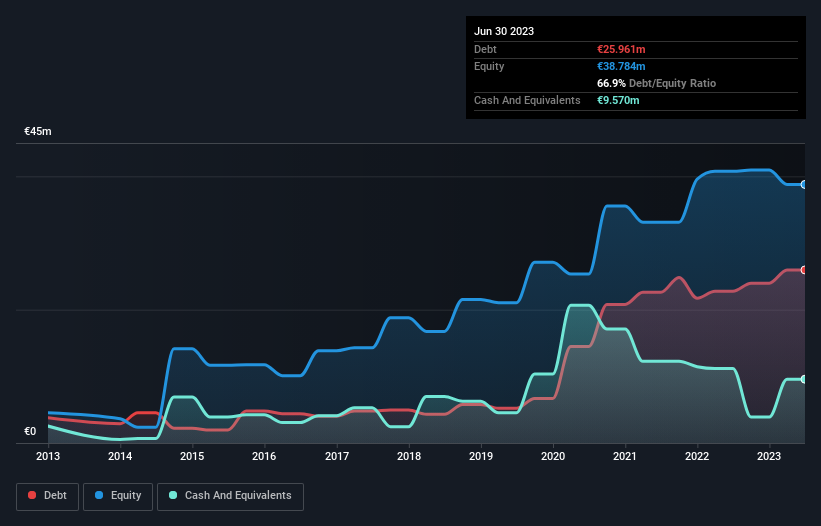Click the €0 y-axis label
Screen dimensions: 821x526
[x=30, y=431]
